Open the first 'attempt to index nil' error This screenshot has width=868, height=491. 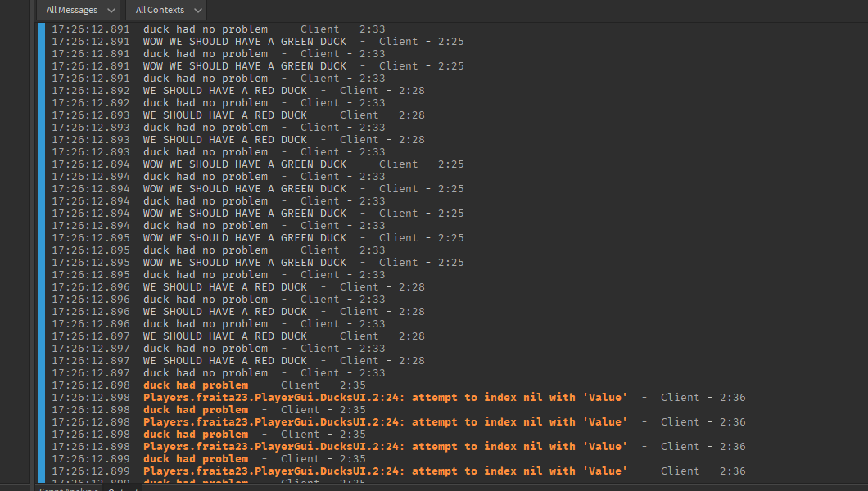pos(385,398)
